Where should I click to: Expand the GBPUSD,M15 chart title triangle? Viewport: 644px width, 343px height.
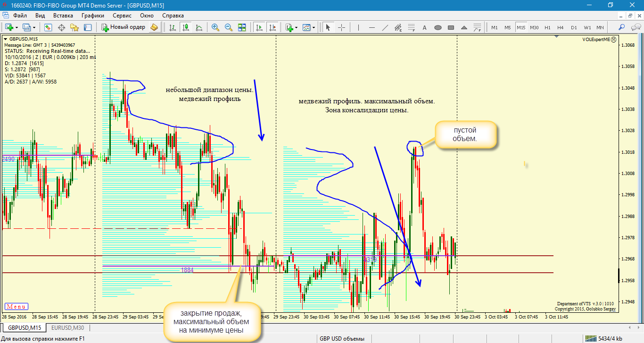coord(6,39)
